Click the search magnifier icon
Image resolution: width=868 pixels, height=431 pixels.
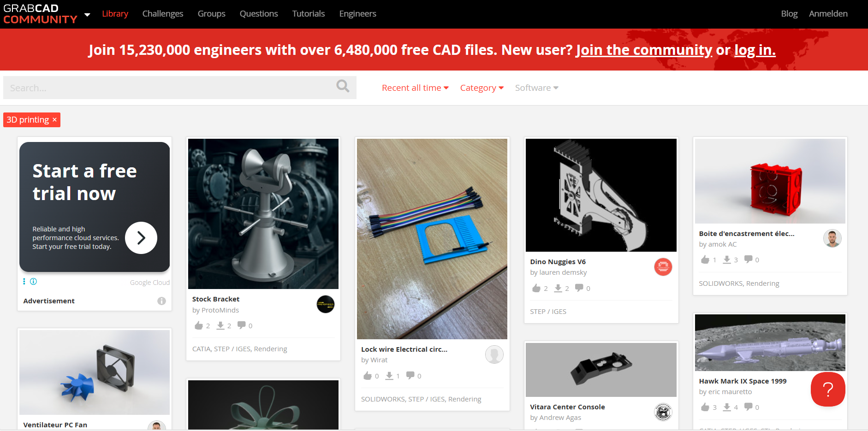tap(343, 86)
